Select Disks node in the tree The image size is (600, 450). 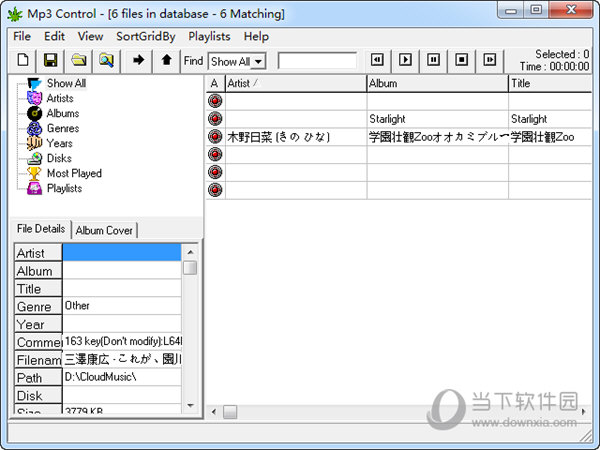click(59, 158)
